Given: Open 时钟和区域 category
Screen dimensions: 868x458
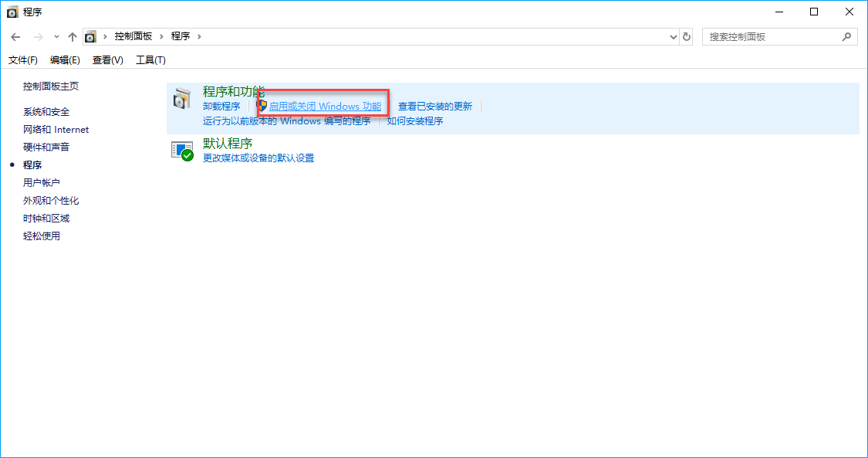Looking at the screenshot, I should coord(46,219).
